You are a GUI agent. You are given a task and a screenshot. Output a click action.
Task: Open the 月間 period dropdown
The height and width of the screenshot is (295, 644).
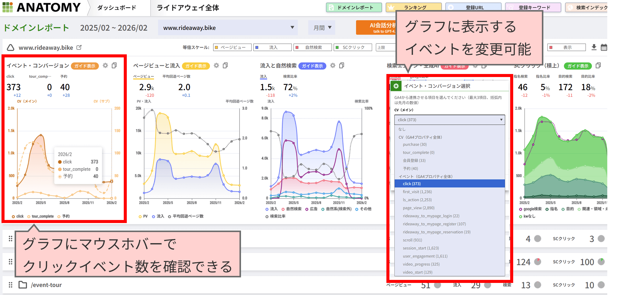(x=322, y=28)
